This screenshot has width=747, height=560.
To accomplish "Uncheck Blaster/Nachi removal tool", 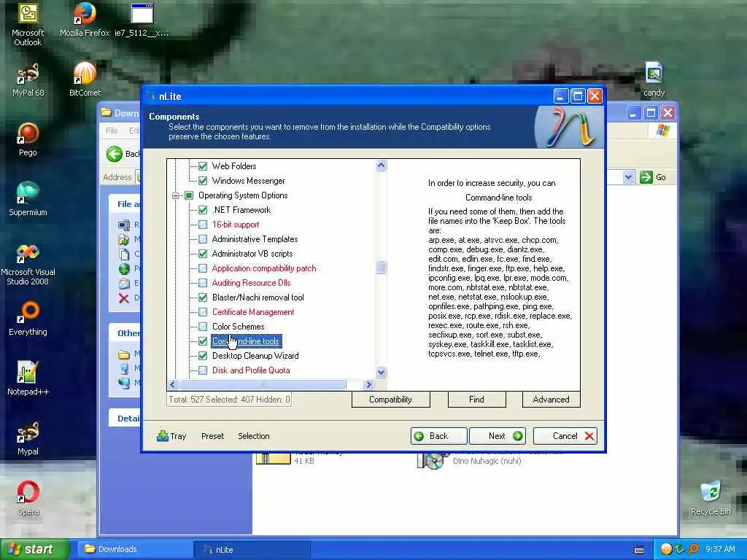I will 203,297.
